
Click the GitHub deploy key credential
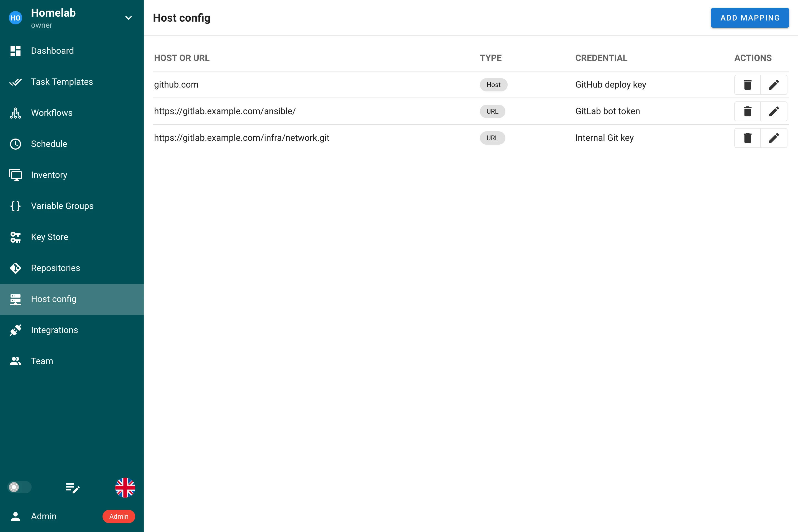pyautogui.click(x=611, y=85)
